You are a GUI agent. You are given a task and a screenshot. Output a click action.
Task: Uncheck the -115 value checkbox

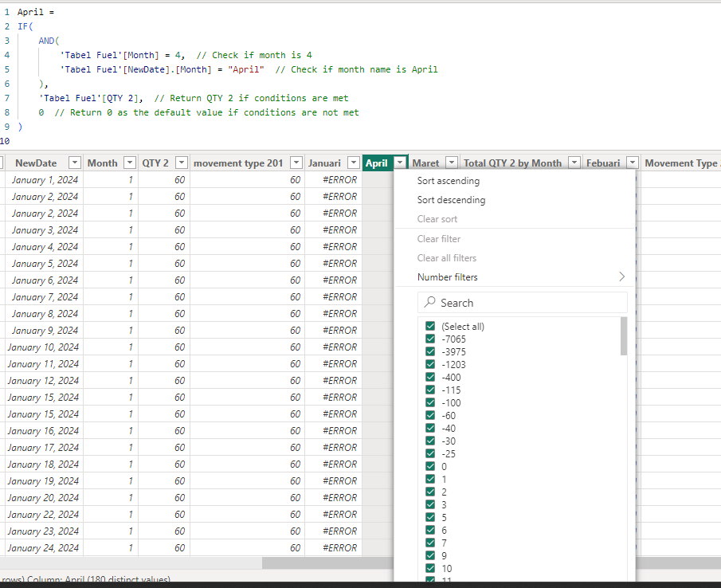(430, 390)
